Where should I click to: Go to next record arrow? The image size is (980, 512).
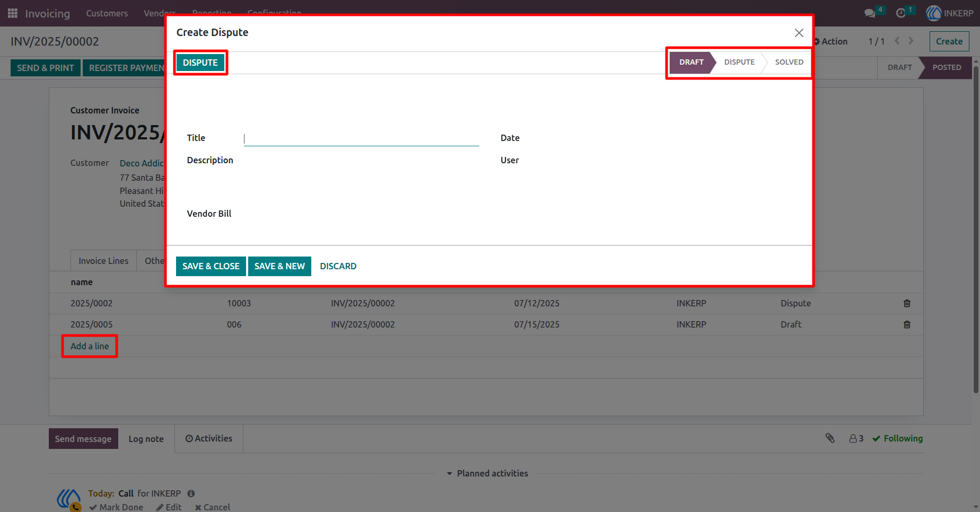click(x=911, y=41)
